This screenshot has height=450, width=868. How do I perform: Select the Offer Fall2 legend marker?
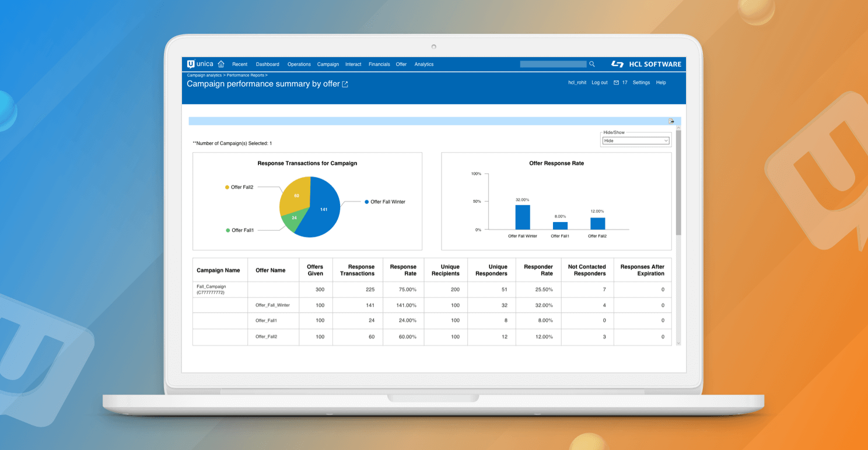(x=227, y=187)
